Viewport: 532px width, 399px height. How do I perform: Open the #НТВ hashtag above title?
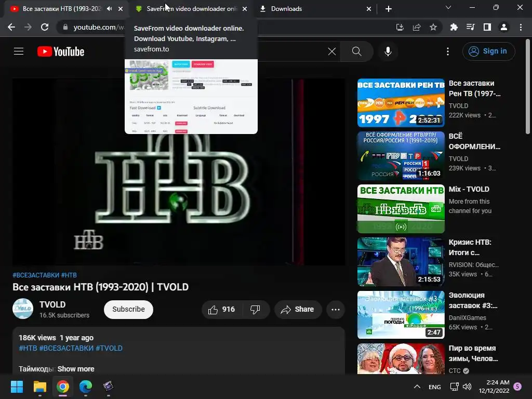(x=69, y=275)
